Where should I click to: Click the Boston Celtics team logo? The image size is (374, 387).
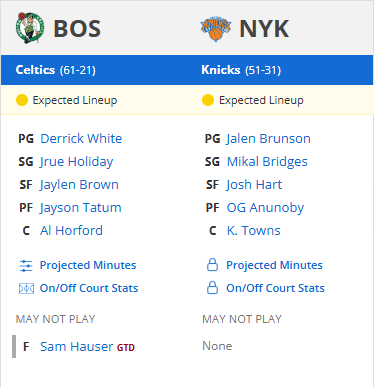tap(30, 28)
